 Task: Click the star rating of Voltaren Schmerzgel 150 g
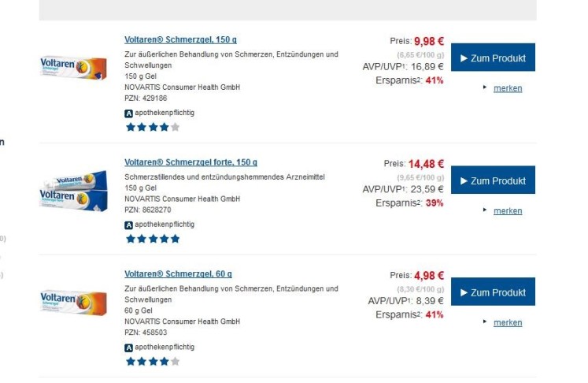click(x=153, y=127)
